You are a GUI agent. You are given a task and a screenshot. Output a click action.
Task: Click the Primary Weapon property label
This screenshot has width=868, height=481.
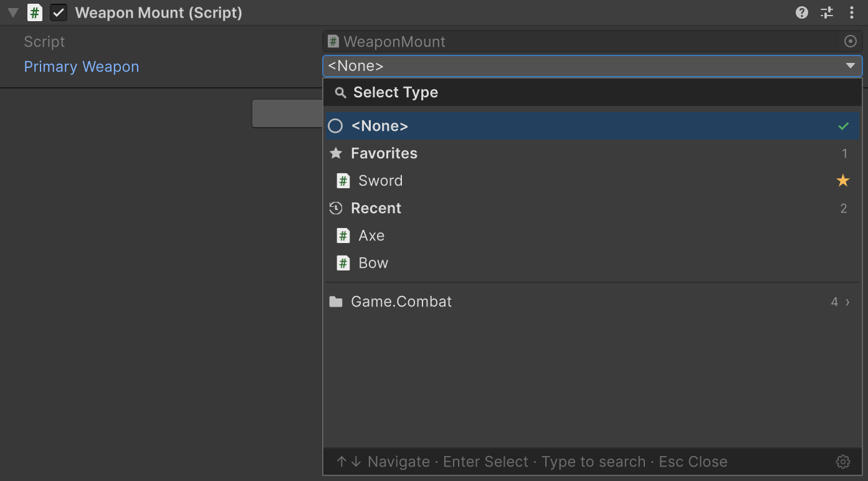point(82,67)
